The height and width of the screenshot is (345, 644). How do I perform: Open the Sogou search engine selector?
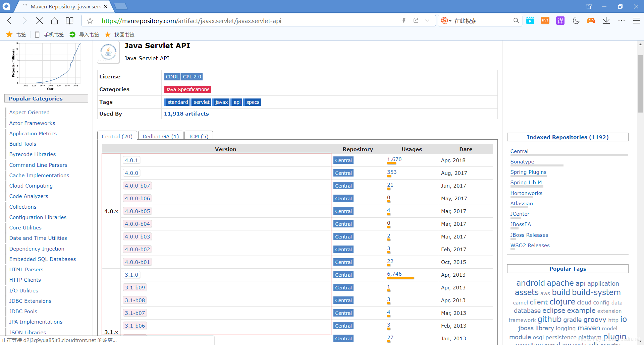pos(446,21)
